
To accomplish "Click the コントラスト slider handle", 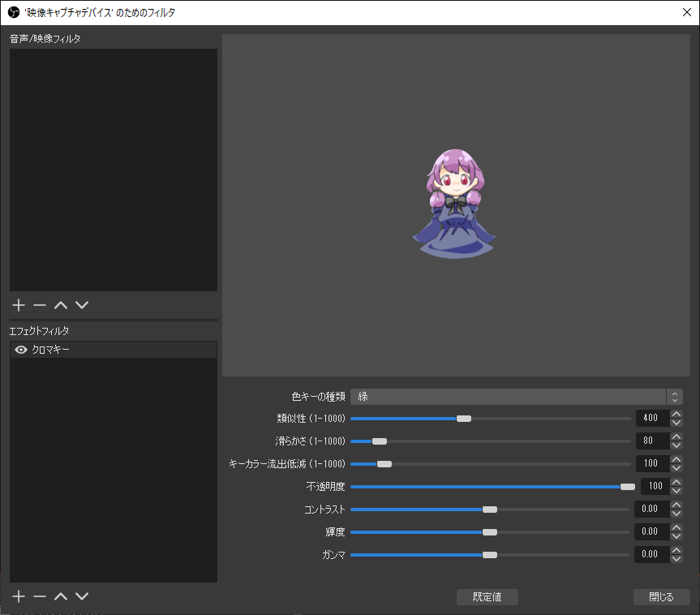I will pos(490,510).
